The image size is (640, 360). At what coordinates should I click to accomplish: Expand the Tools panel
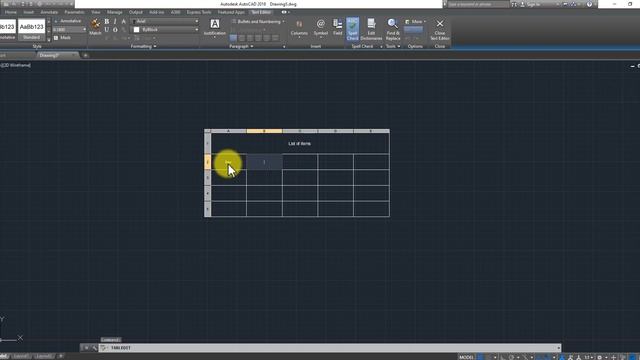coord(393,47)
